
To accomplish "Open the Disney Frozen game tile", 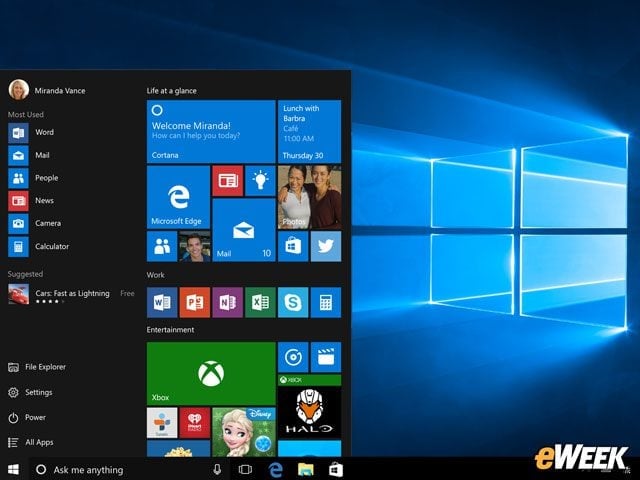I will click(x=244, y=432).
